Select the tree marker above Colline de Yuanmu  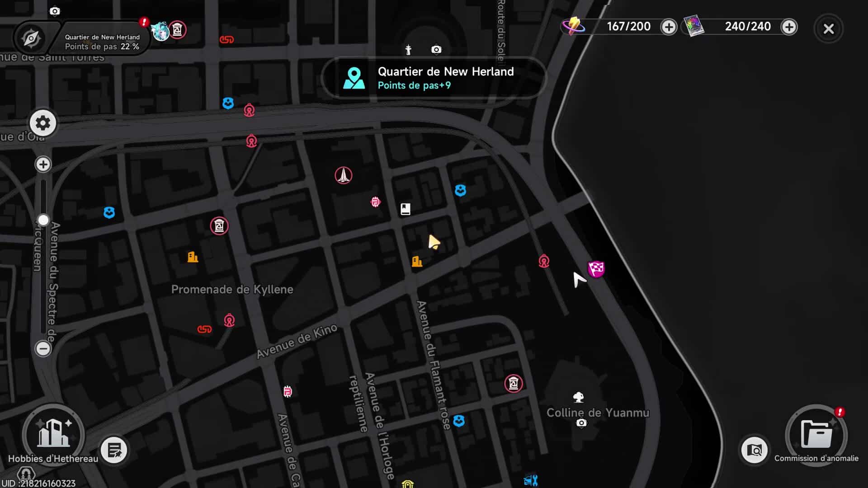coord(579,397)
